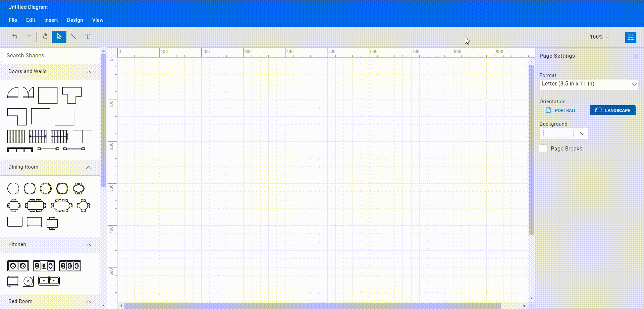Pick the bottom-right corner wall shape

coord(65,117)
